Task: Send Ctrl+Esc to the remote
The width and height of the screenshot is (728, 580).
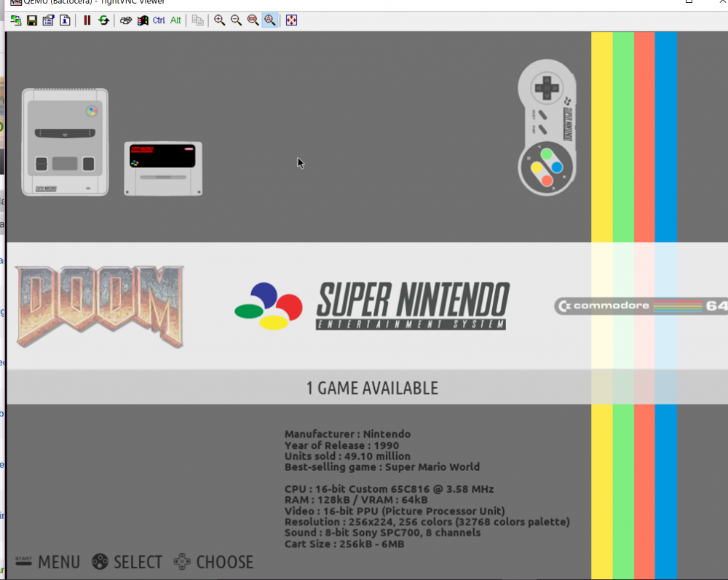Action: coord(143,20)
